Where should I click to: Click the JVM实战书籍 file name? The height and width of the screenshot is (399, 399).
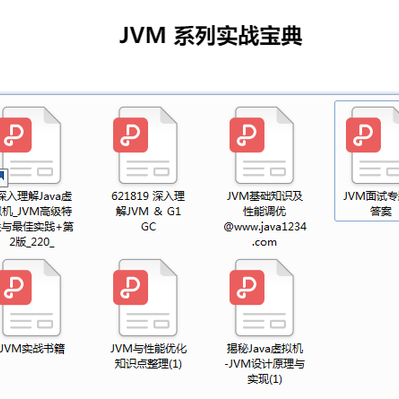click(32, 349)
